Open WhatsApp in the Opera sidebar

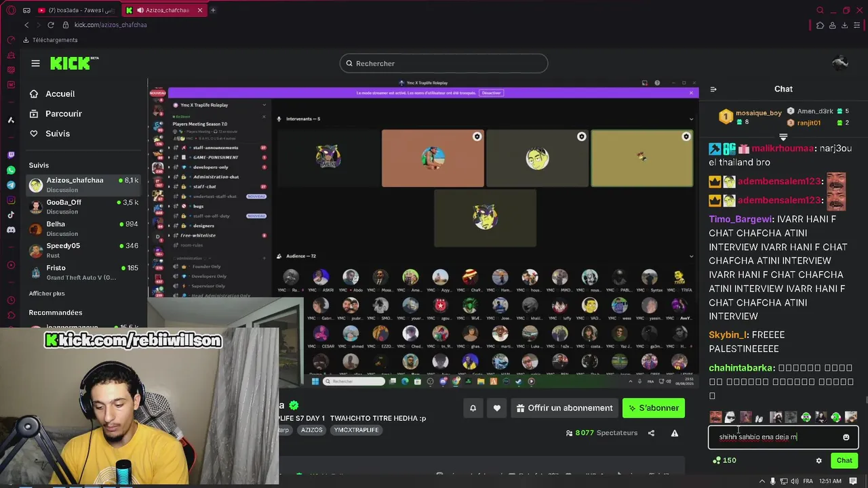point(11,170)
